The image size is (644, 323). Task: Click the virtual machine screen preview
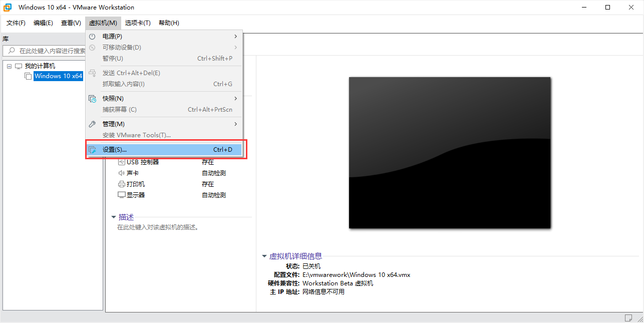point(450,153)
